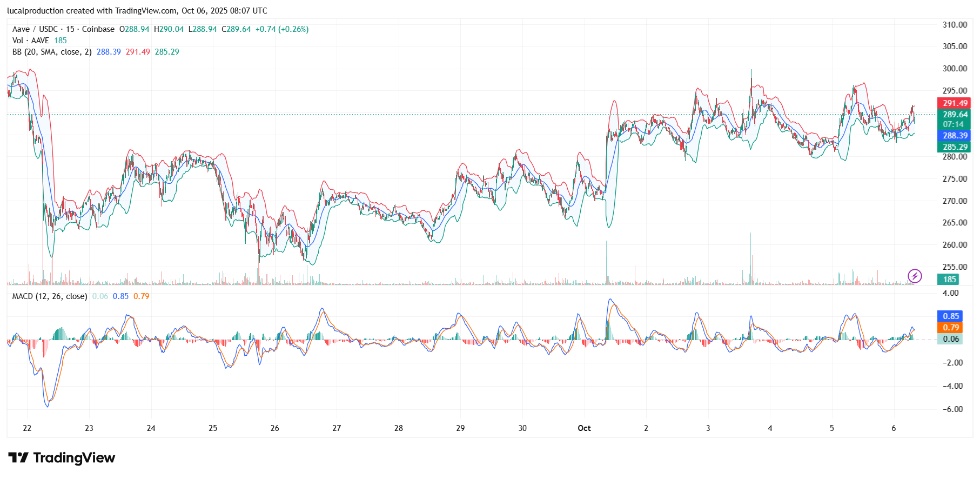Select the Vol · AAVE indicator legend
Image resolution: width=980 pixels, height=478 pixels.
tap(31, 41)
